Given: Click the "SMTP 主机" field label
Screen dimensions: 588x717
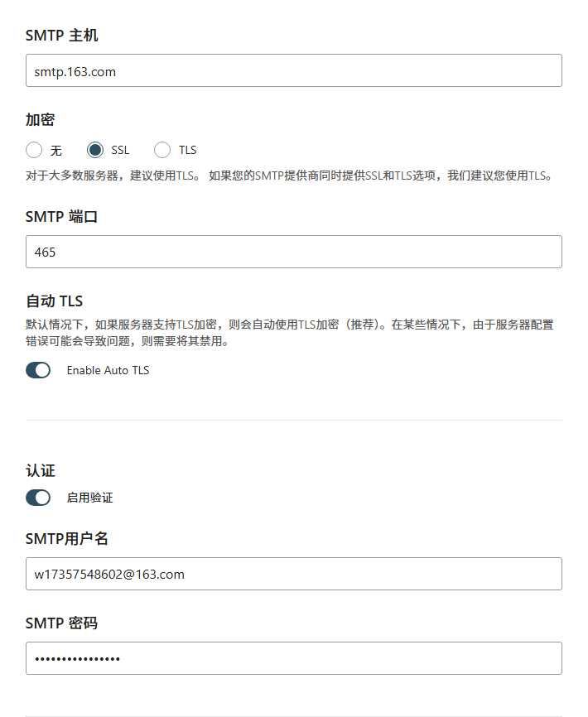Looking at the screenshot, I should click(x=62, y=36).
